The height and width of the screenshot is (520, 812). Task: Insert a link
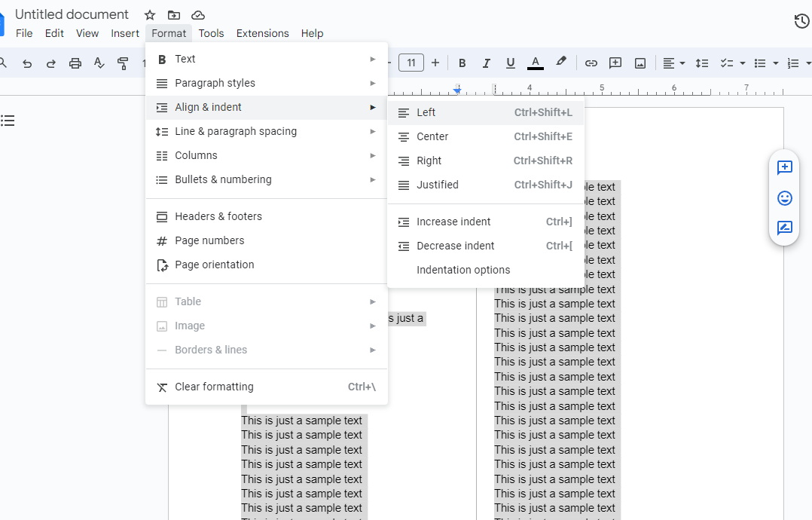pyautogui.click(x=591, y=63)
